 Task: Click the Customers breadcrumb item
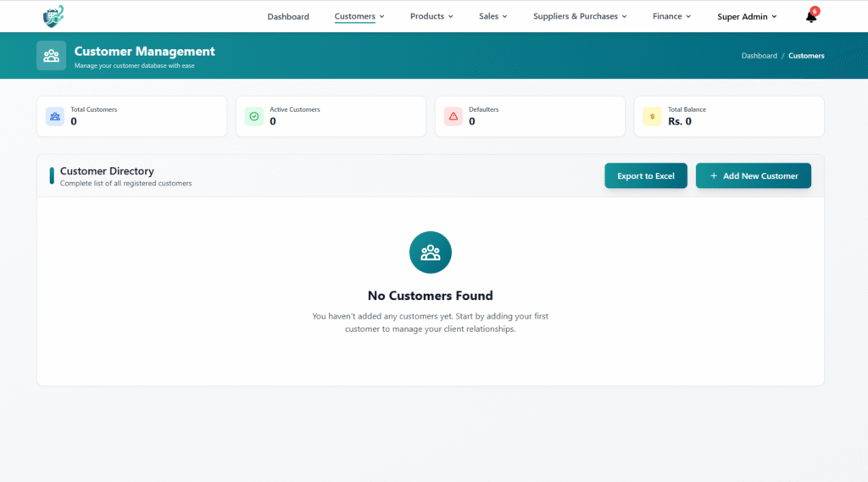(x=806, y=56)
